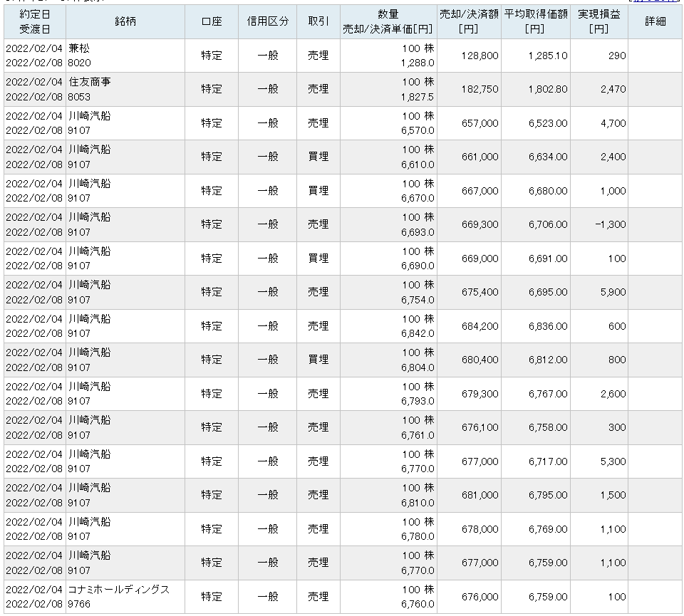Click the 681,000 settlement amount
This screenshot has width=684, height=616.
(x=480, y=495)
